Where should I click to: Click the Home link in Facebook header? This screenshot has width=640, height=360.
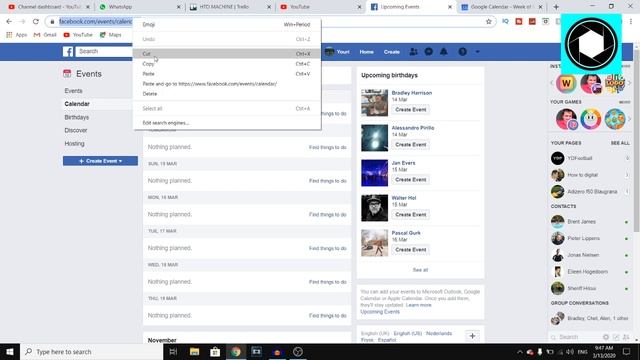(367, 52)
